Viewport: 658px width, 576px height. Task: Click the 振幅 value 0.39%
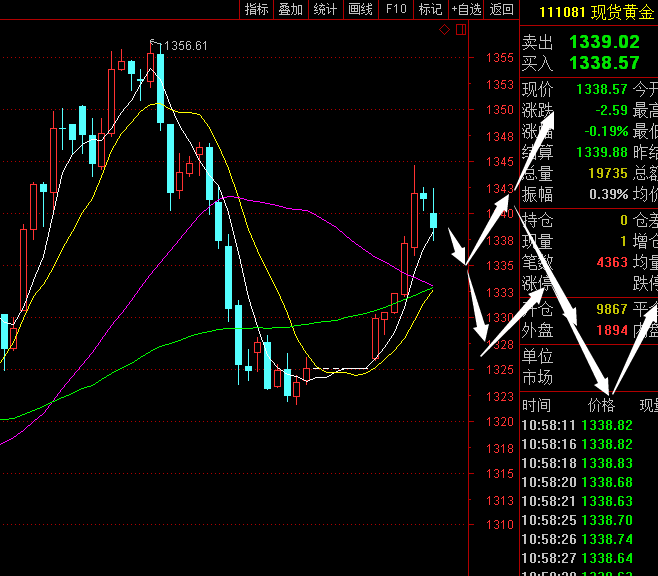(x=608, y=194)
